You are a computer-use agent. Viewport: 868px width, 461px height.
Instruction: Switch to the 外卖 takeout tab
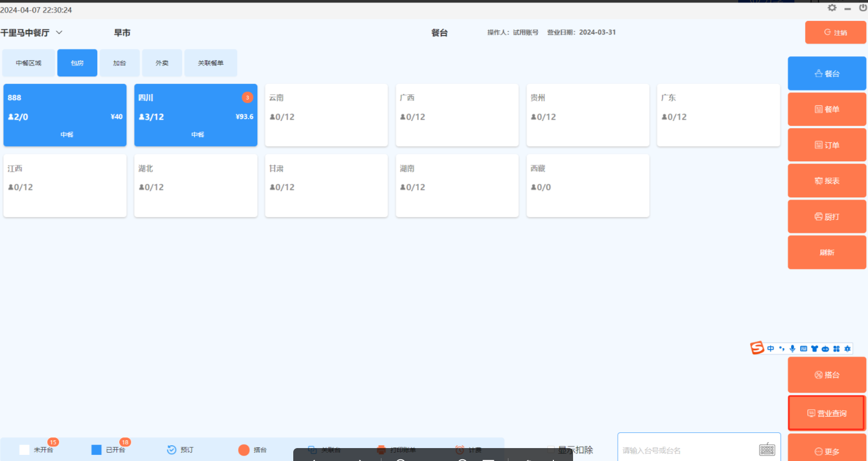pyautogui.click(x=162, y=63)
